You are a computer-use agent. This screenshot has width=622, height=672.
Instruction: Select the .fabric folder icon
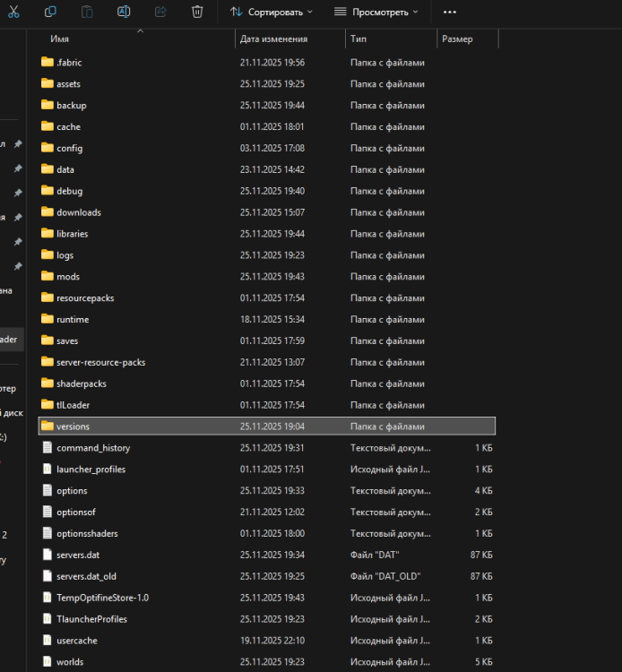[x=48, y=62]
